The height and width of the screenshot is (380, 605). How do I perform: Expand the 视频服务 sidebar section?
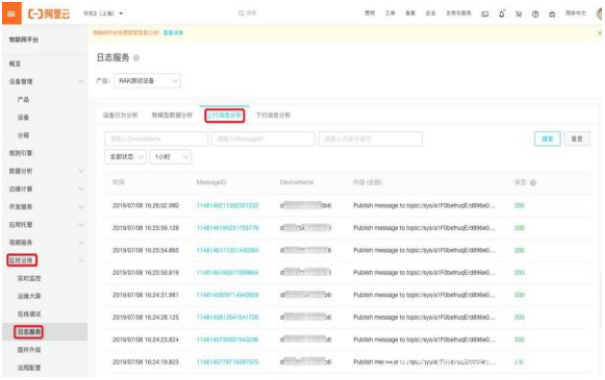[81, 243]
